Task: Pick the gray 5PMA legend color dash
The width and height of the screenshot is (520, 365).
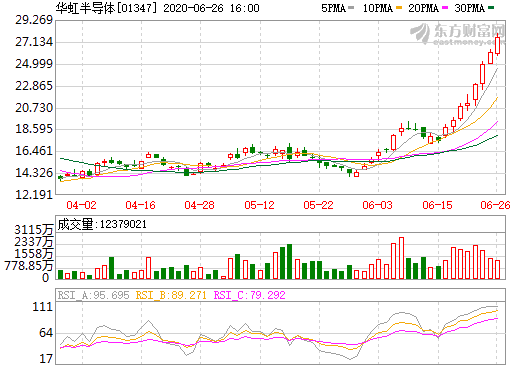Action: tap(351, 8)
